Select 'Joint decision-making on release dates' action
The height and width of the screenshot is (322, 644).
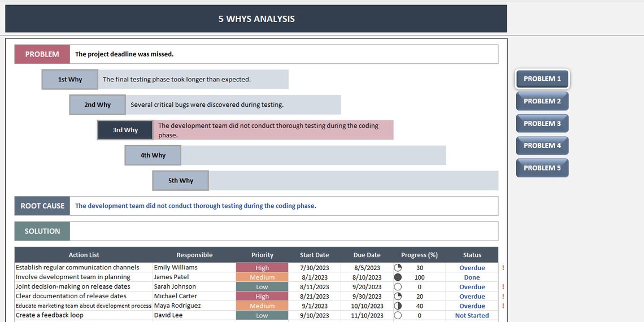[x=84, y=286]
